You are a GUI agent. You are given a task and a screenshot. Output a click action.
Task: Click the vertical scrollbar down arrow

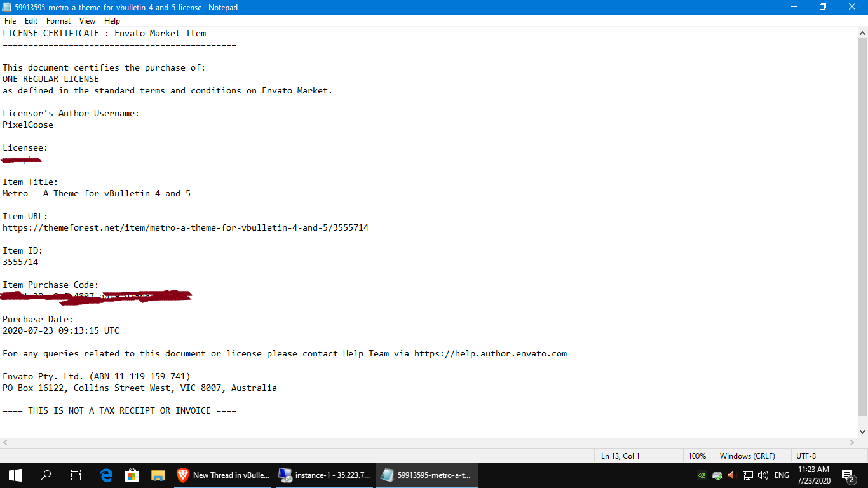862,432
